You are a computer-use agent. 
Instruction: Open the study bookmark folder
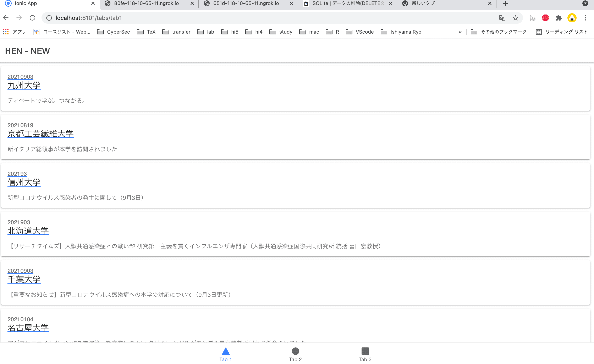[281, 32]
